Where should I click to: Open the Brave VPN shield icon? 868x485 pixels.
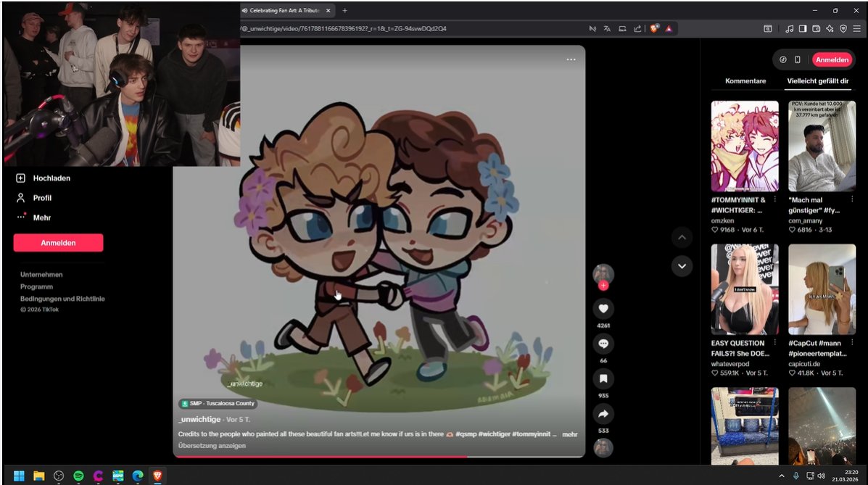[843, 28]
